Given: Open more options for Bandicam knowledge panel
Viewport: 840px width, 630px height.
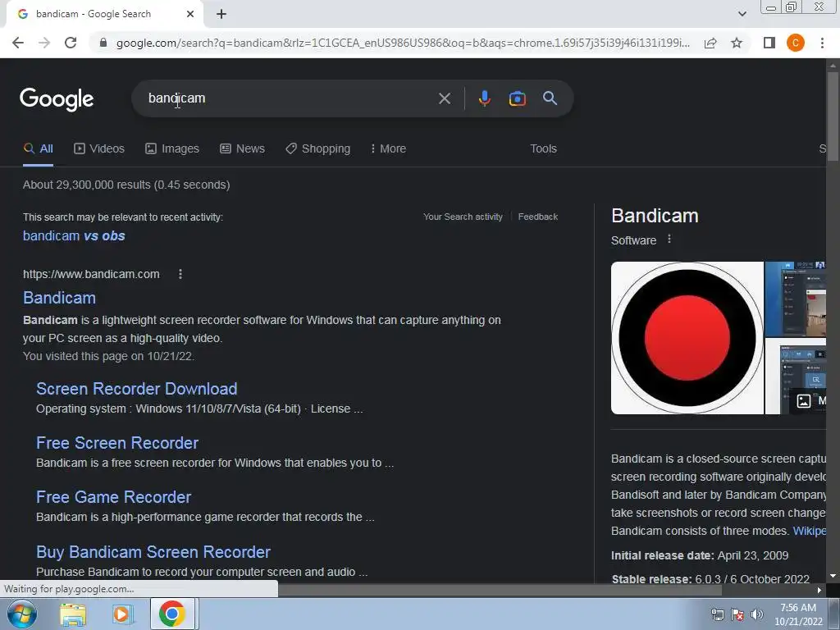Looking at the screenshot, I should 669,240.
